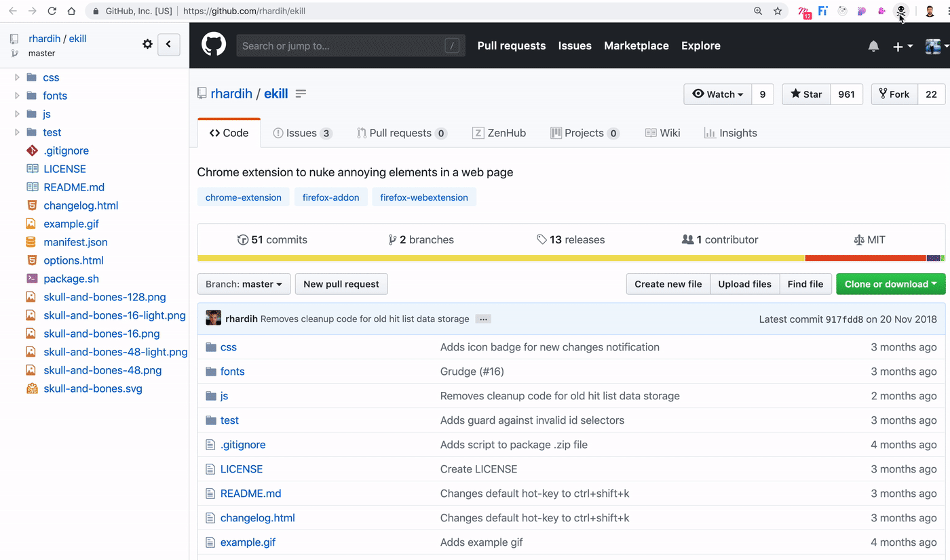View the 51 commits
The height and width of the screenshot is (560, 950).
pos(272,239)
